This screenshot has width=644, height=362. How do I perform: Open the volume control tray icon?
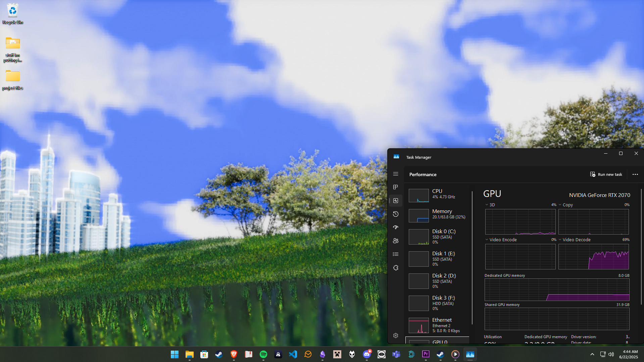pos(611,354)
